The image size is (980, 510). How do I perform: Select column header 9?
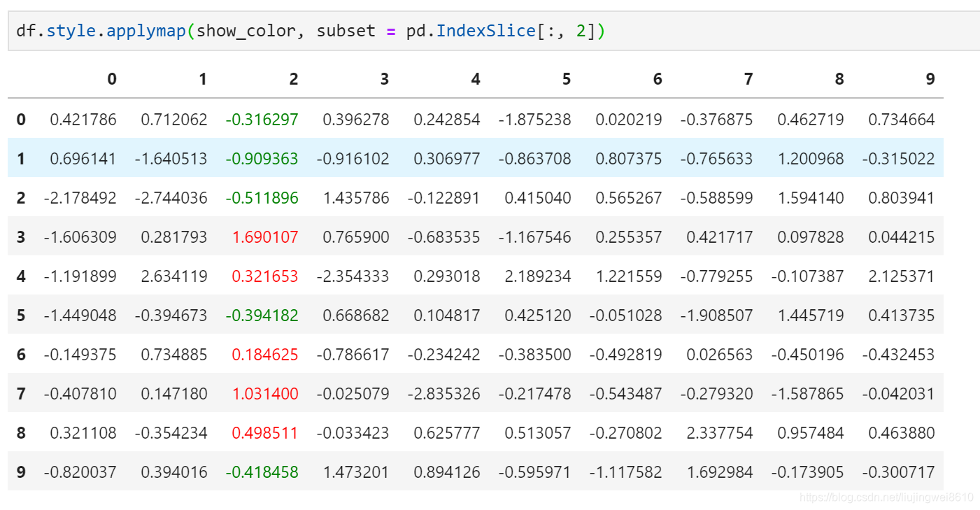(930, 79)
